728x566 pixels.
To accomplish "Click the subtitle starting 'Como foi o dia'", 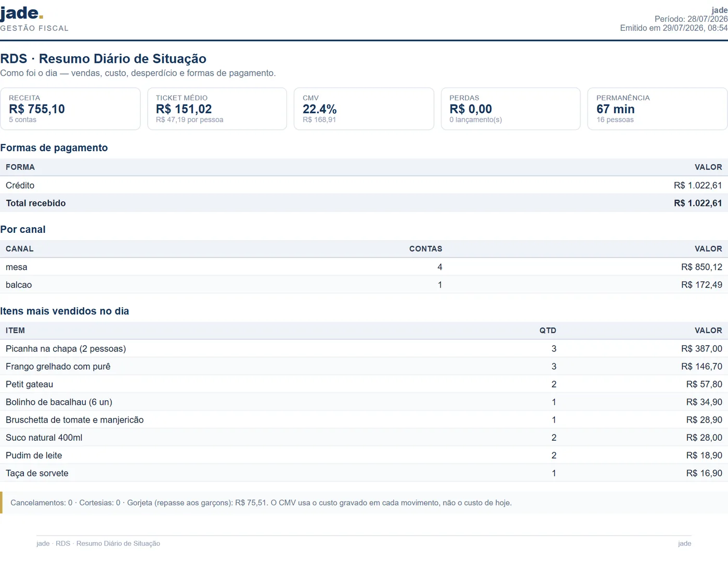I will pos(138,73).
